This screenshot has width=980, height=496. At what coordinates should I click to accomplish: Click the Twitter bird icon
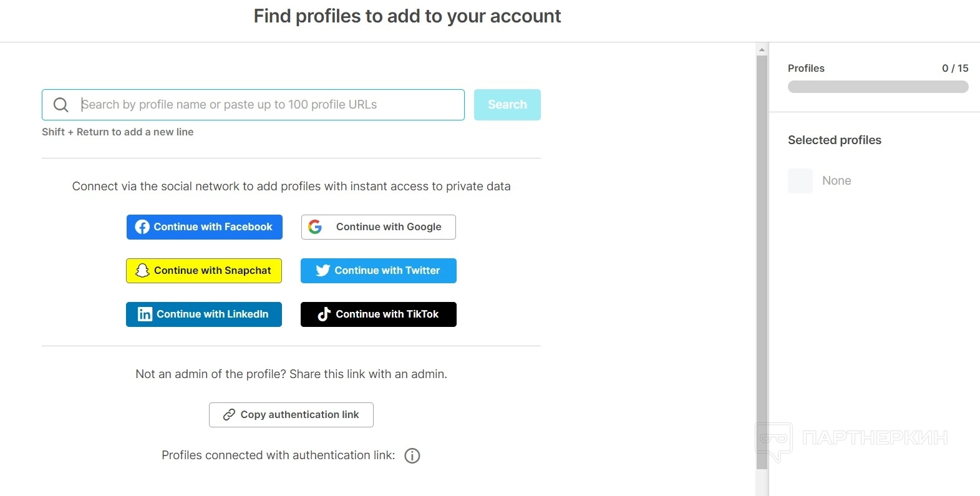[x=323, y=271]
